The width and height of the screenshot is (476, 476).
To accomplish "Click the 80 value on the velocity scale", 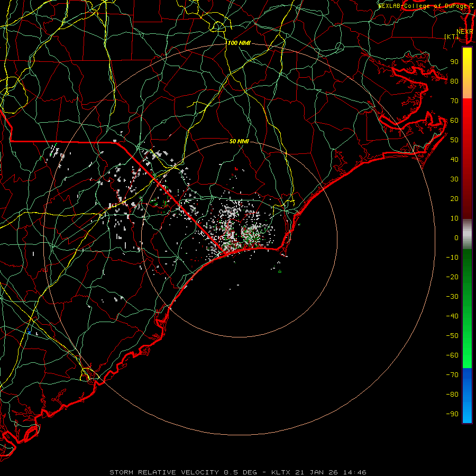I will coord(454,81).
